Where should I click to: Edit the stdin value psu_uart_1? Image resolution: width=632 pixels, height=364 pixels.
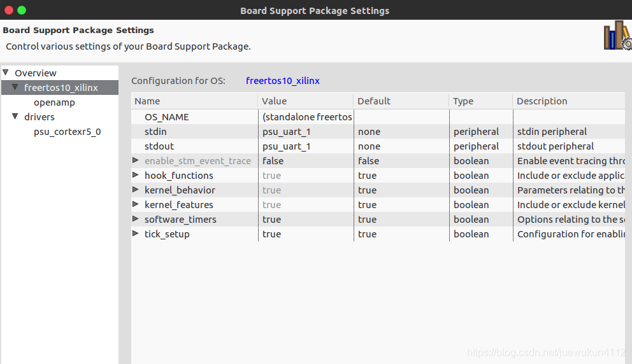tap(306, 132)
